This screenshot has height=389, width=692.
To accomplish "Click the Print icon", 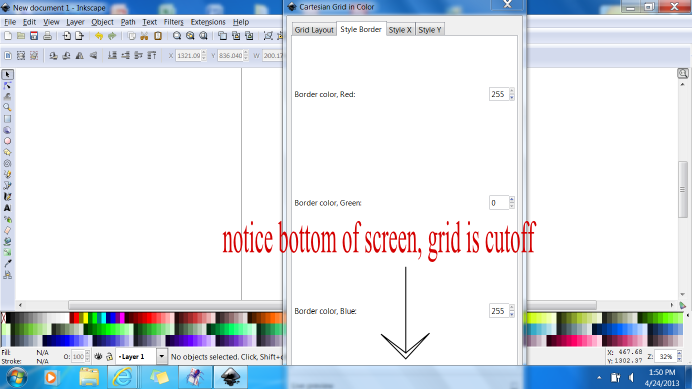I will pos(47,36).
